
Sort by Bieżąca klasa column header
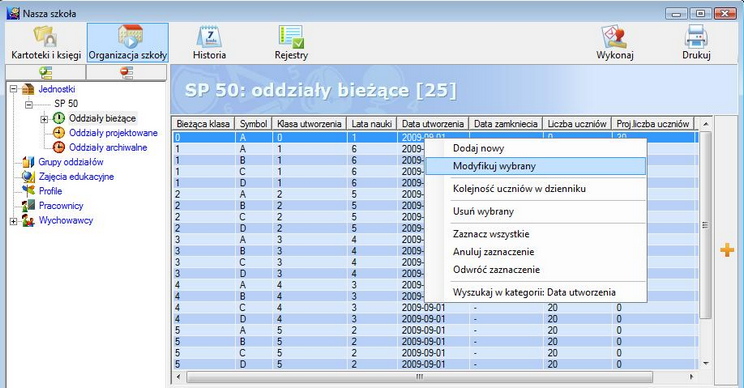click(203, 124)
